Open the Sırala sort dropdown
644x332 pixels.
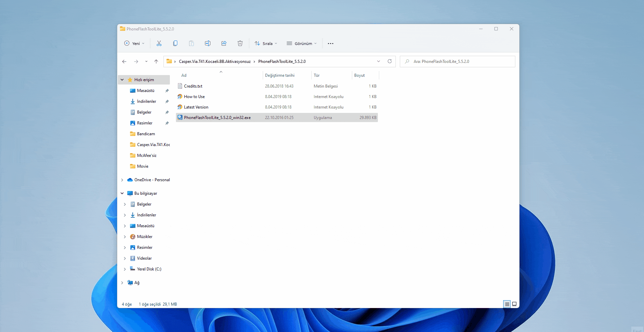[x=266, y=43]
